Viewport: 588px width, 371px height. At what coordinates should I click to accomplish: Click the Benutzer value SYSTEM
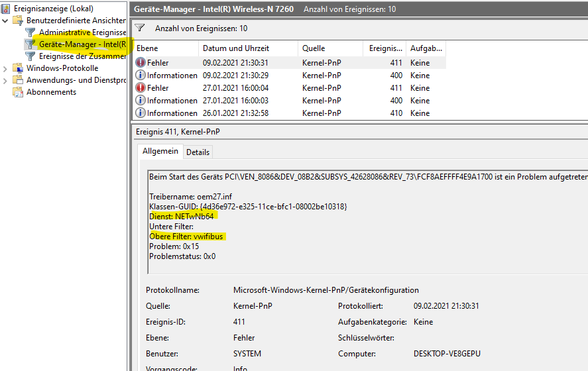(x=247, y=353)
